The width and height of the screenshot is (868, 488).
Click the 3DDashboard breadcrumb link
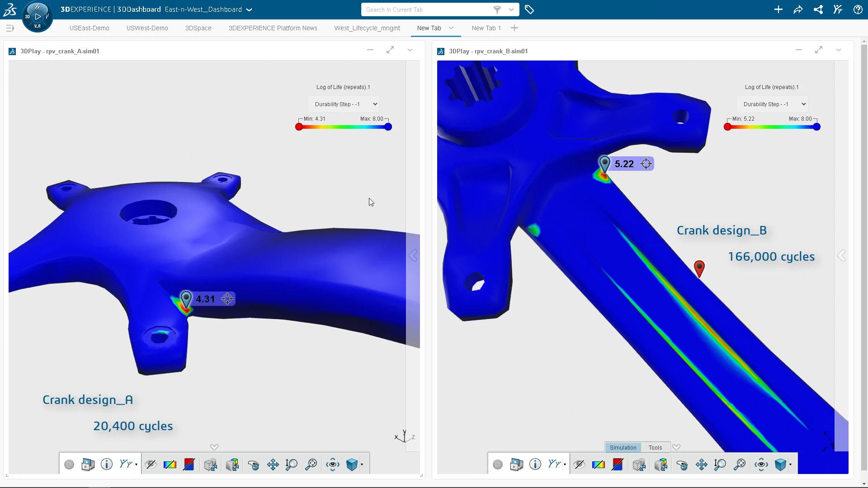pos(139,9)
